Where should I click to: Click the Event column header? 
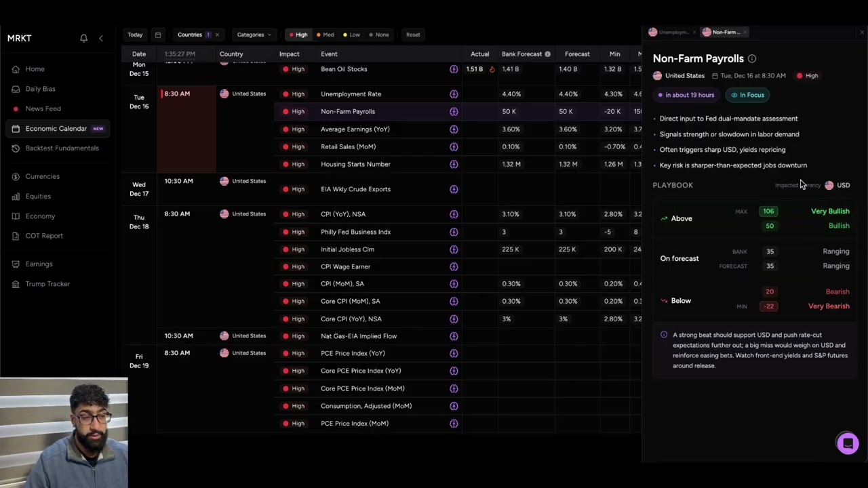tap(329, 54)
